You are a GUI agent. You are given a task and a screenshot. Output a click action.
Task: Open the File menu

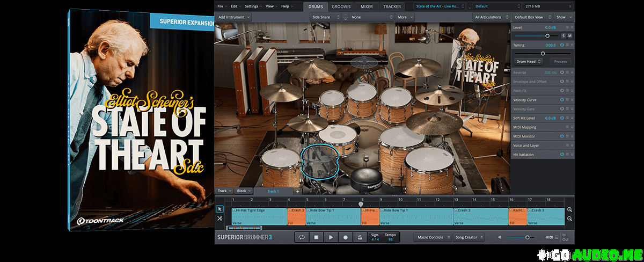pos(222,6)
